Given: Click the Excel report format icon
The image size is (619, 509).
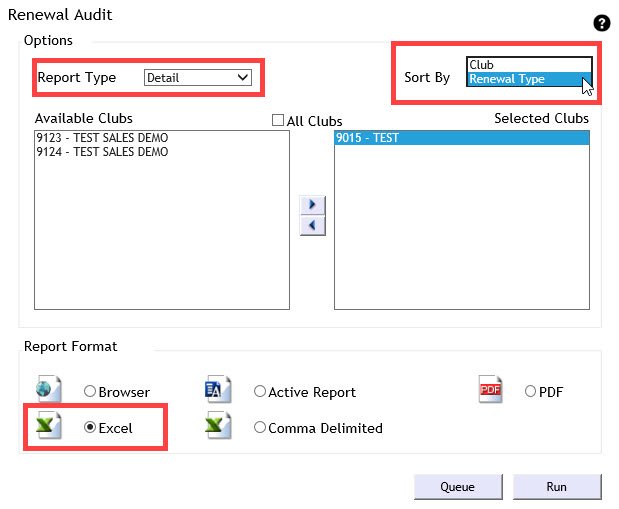Looking at the screenshot, I should pos(49,427).
